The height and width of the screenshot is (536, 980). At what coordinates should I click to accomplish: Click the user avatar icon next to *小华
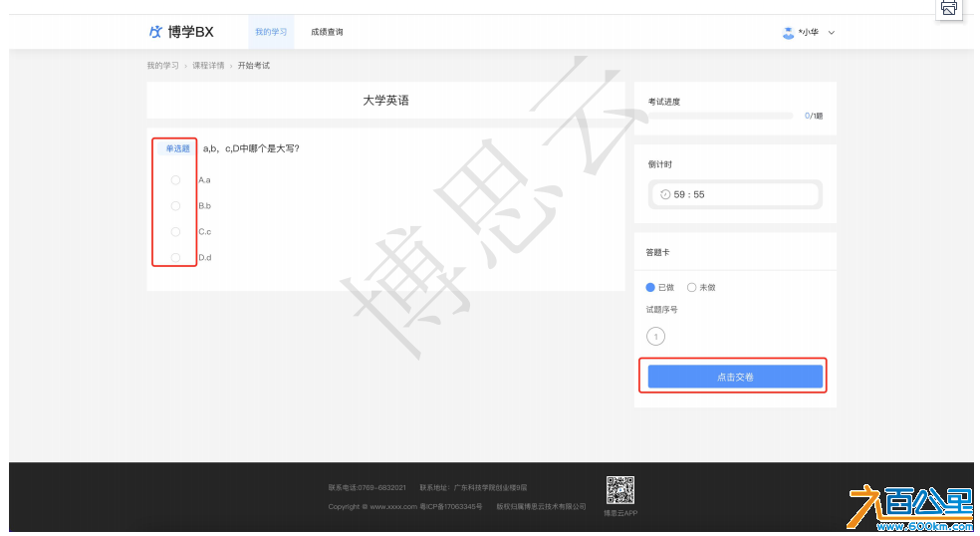(x=788, y=33)
